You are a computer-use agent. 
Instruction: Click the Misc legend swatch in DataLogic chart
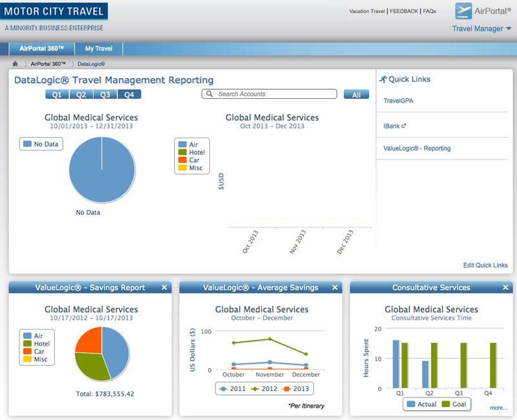182,168
